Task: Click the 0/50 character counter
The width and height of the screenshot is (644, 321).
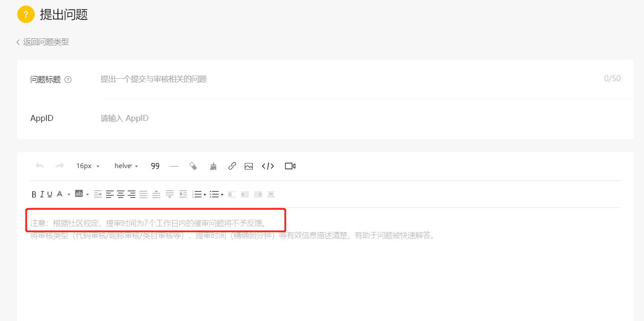Action: [612, 79]
